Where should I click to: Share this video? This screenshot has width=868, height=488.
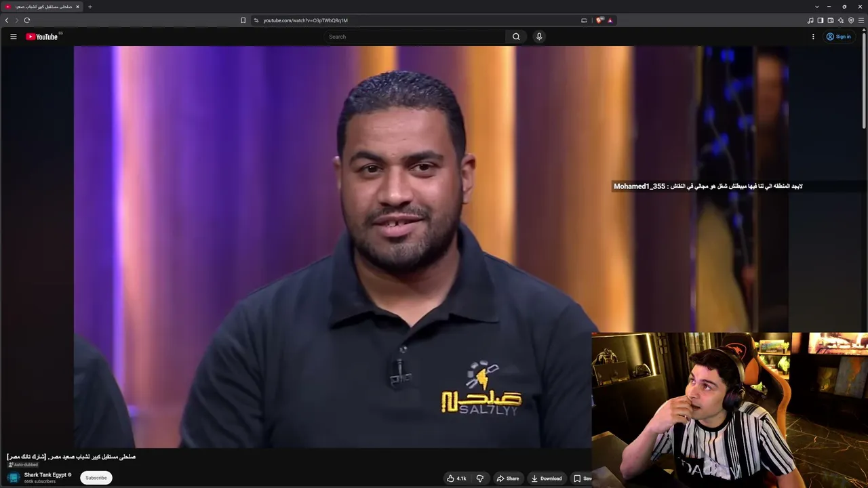(508, 479)
